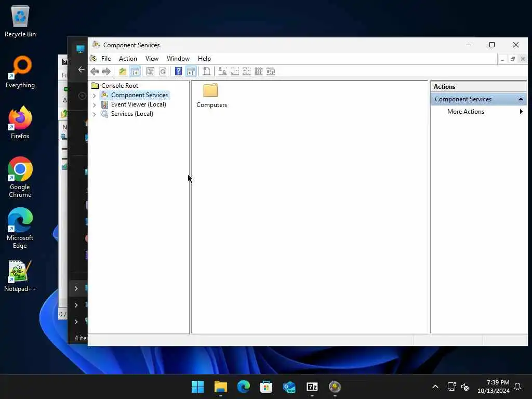
Task: Switch to Status view, the last toolbar icon
Action: tap(270, 71)
